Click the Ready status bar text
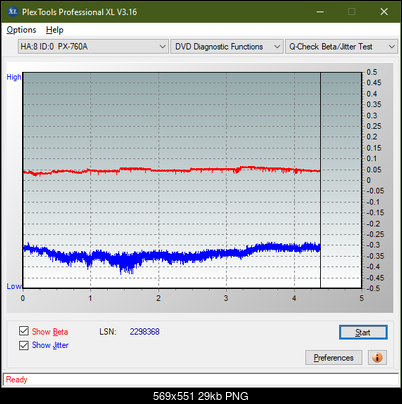Image resolution: width=402 pixels, height=404 pixels. tap(17, 379)
